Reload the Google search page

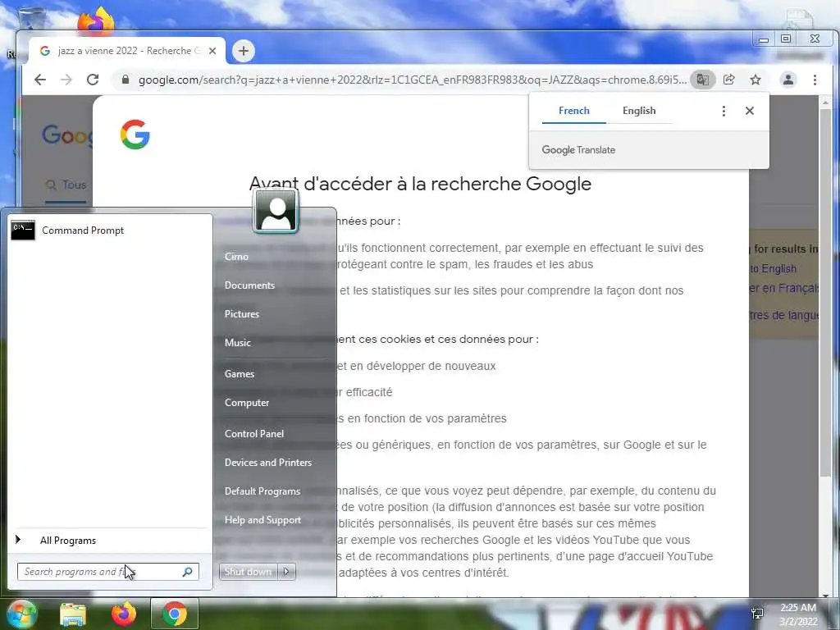click(93, 80)
